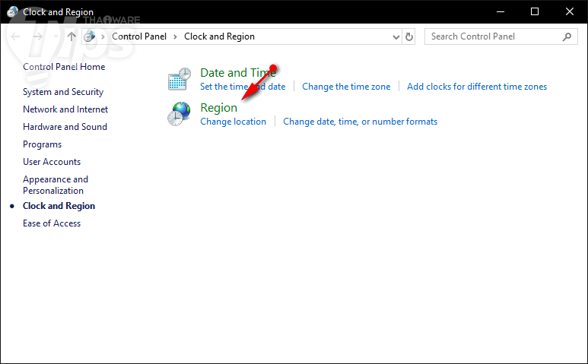This screenshot has width=588, height=364.
Task: Expand the address bar history dropdown
Action: [396, 36]
